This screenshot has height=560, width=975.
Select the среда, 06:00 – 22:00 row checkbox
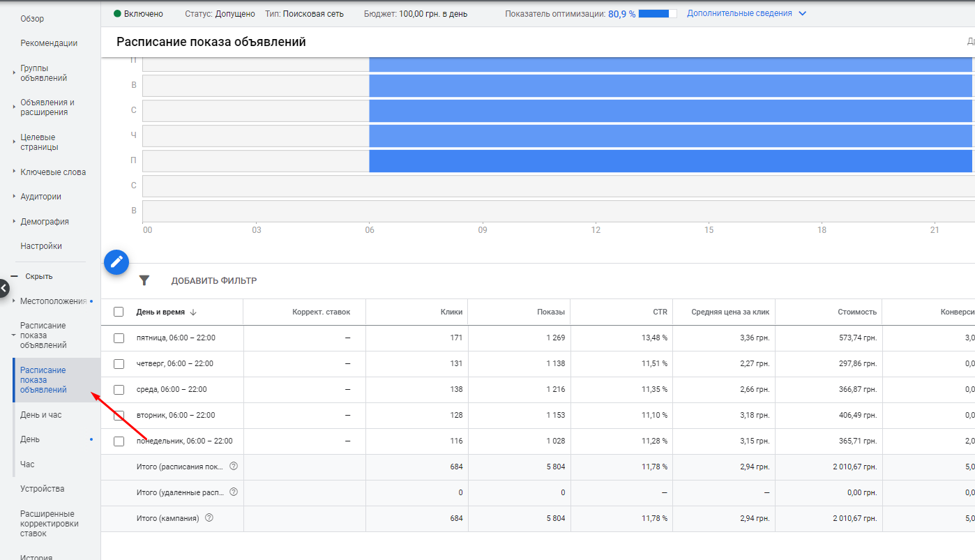pos(119,390)
